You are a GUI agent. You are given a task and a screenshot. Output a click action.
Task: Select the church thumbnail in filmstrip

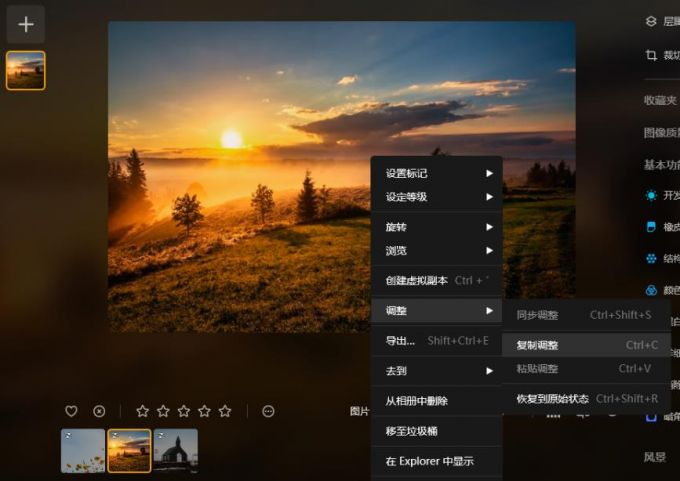pyautogui.click(x=176, y=450)
